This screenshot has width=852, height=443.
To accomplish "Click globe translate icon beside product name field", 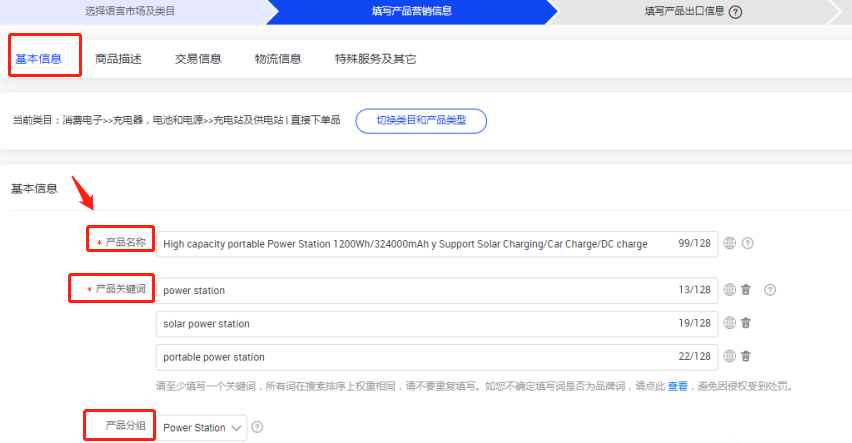I will pyautogui.click(x=730, y=243).
